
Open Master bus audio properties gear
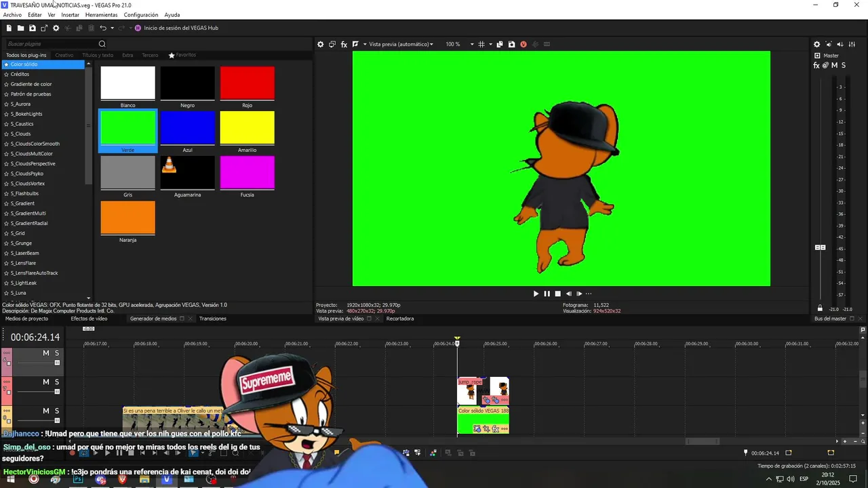pos(816,44)
